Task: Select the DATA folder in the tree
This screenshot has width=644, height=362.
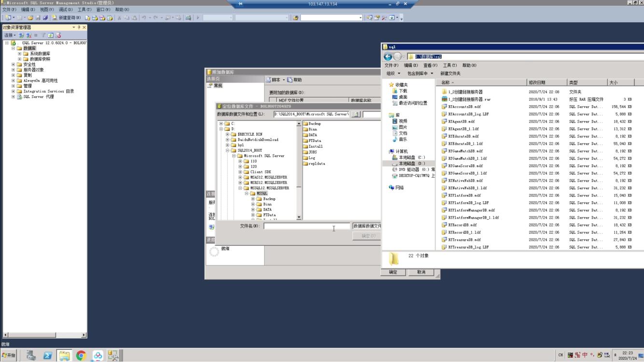Action: (267, 210)
